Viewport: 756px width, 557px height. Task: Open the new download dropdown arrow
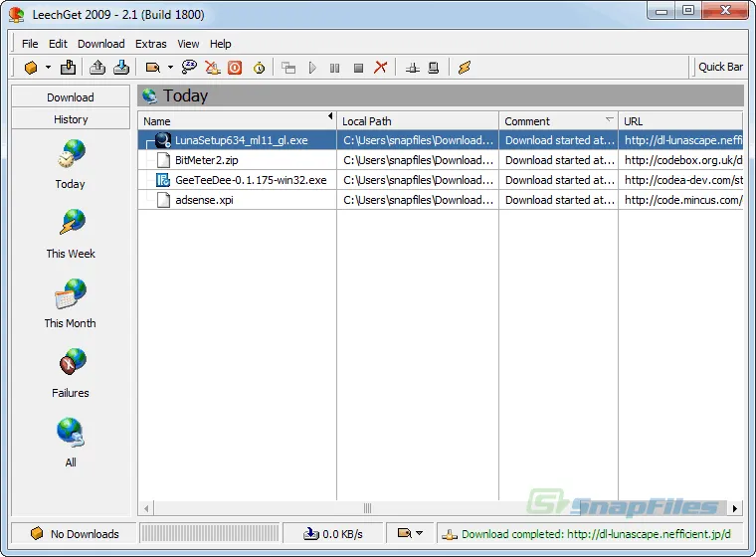click(x=48, y=68)
